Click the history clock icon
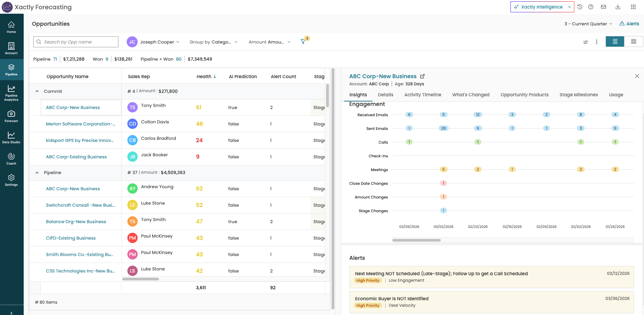The height and width of the screenshot is (315, 644). coord(580,7)
